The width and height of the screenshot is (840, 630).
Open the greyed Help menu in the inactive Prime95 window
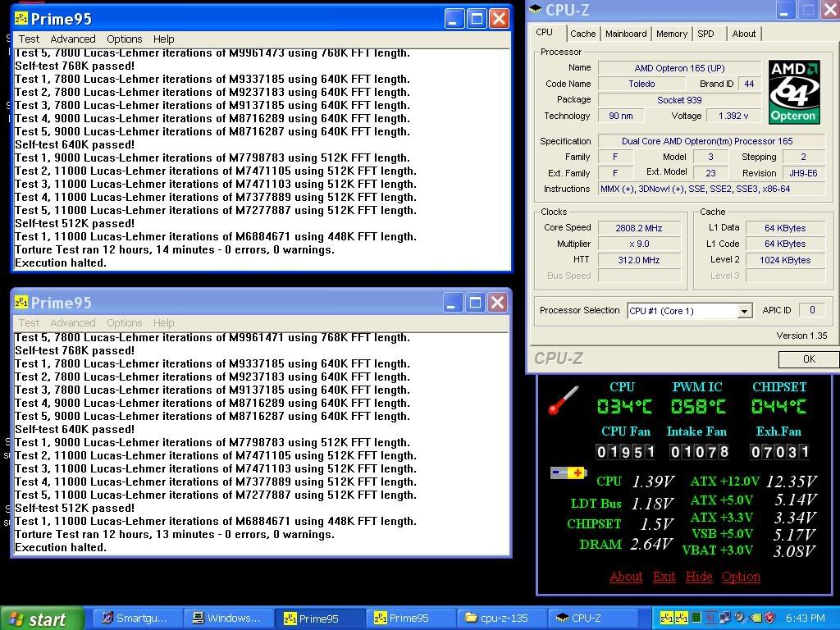click(163, 323)
